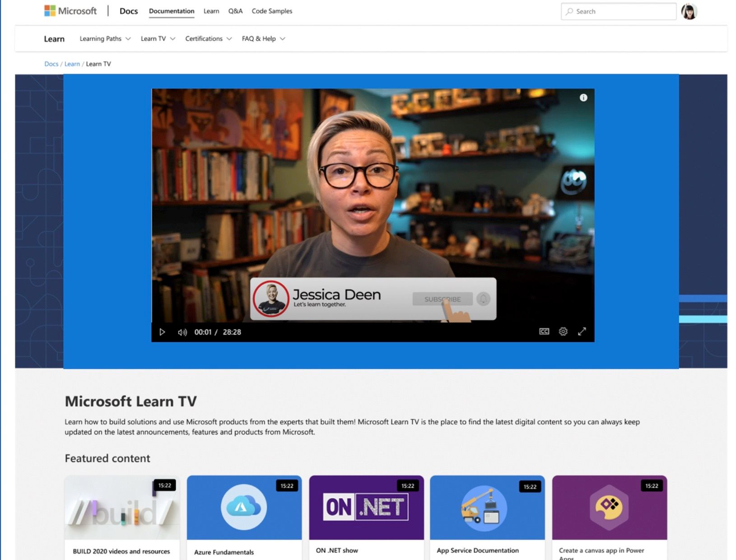This screenshot has width=736, height=560.
Task: Enter fullscreen mode on video player
Action: point(582,331)
